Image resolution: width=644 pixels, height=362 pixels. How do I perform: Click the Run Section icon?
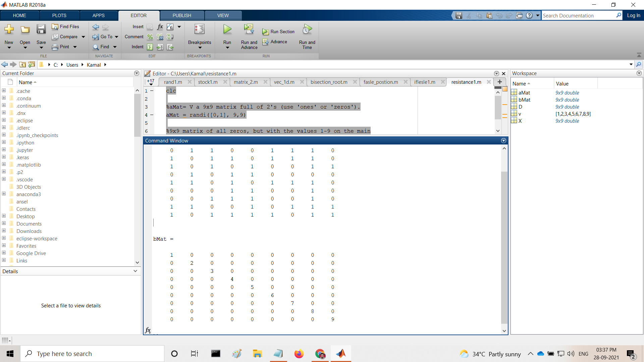click(x=265, y=32)
